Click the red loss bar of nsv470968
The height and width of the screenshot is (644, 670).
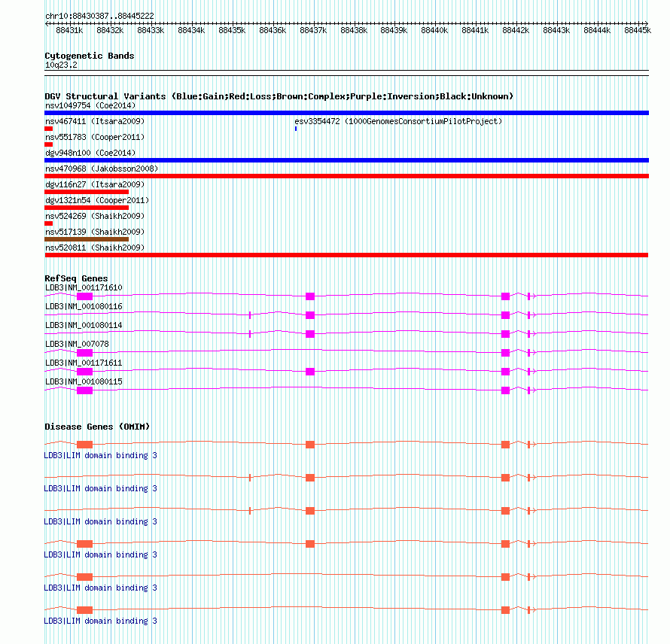pos(346,176)
